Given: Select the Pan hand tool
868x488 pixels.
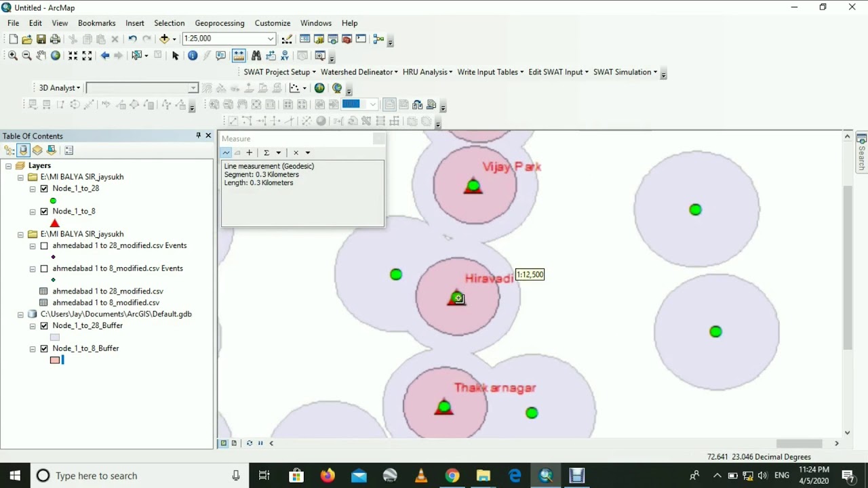Looking at the screenshot, I should (41, 56).
